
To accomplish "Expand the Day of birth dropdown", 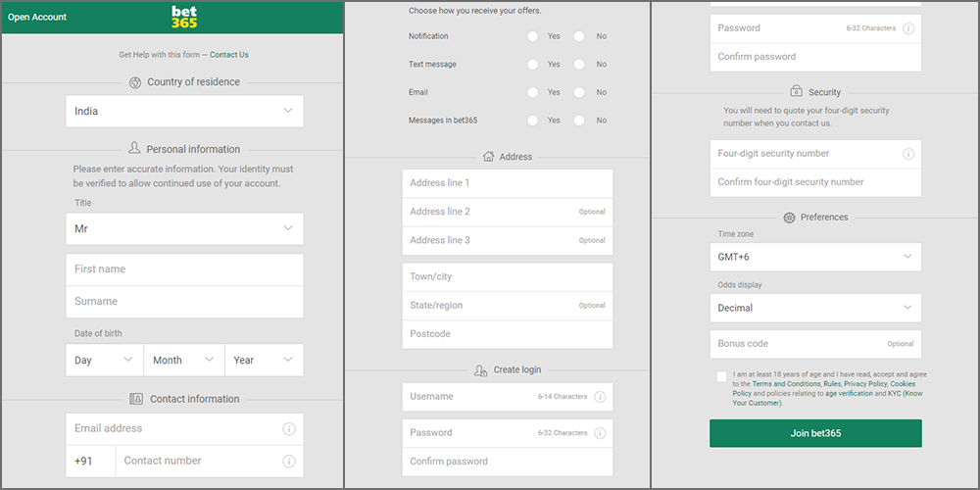I will pyautogui.click(x=105, y=360).
